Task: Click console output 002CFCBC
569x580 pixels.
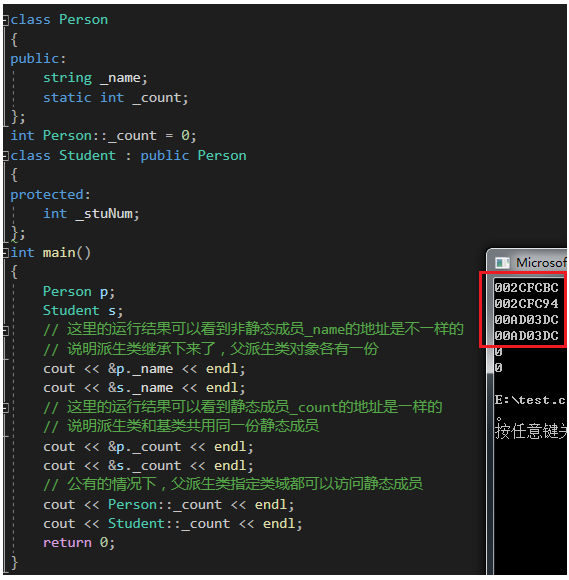Action: click(x=526, y=288)
